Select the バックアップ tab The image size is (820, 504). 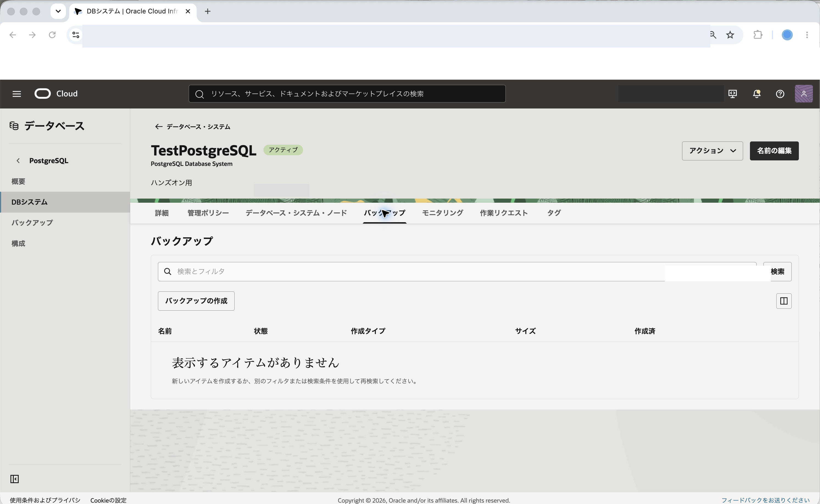384,213
